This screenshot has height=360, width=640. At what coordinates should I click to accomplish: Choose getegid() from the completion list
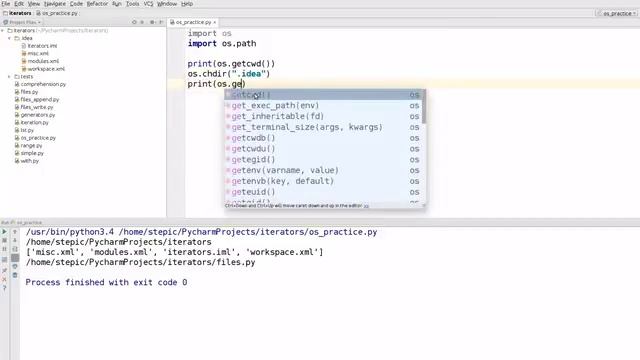pos(324,160)
